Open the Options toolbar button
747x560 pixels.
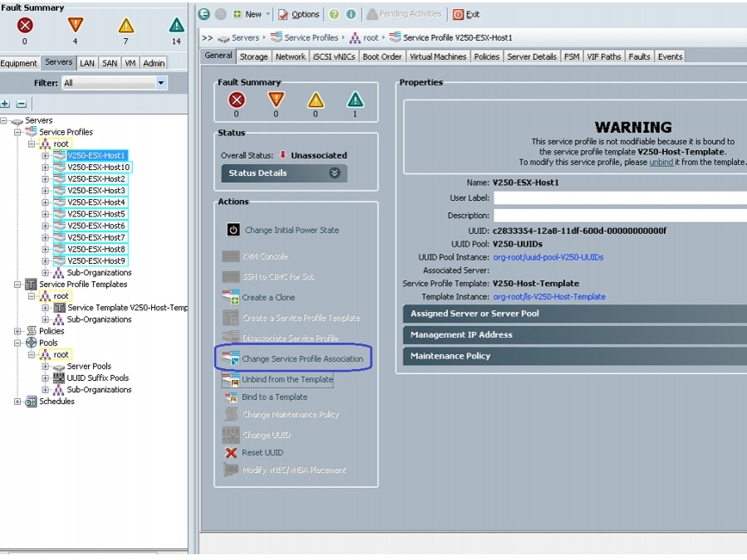(x=299, y=14)
